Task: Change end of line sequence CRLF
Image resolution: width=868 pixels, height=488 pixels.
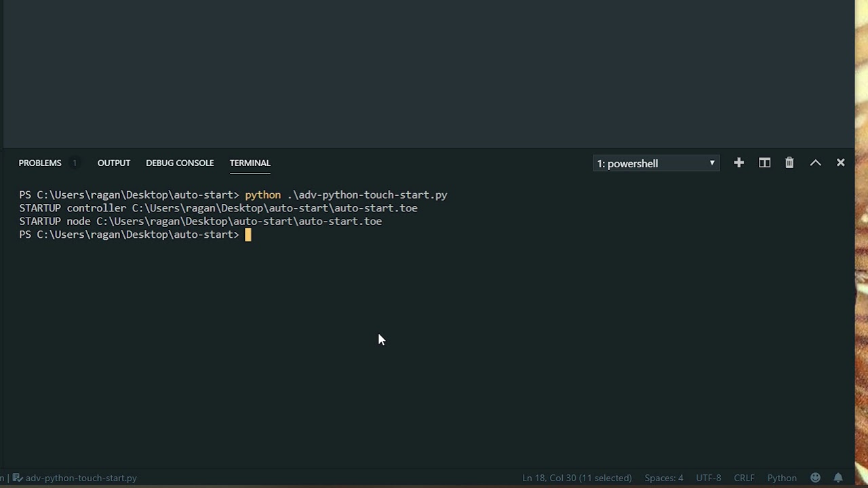Action: pyautogui.click(x=744, y=478)
